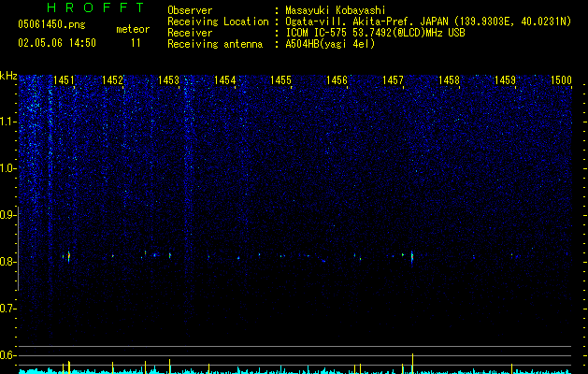
Task: Click the 1454 time marker
Action: (x=225, y=80)
